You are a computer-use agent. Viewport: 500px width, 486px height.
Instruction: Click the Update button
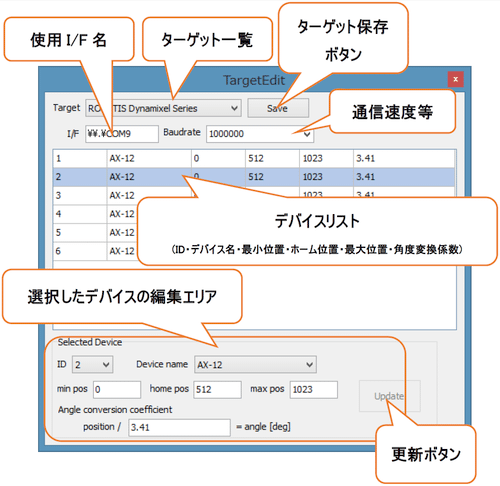tap(389, 396)
